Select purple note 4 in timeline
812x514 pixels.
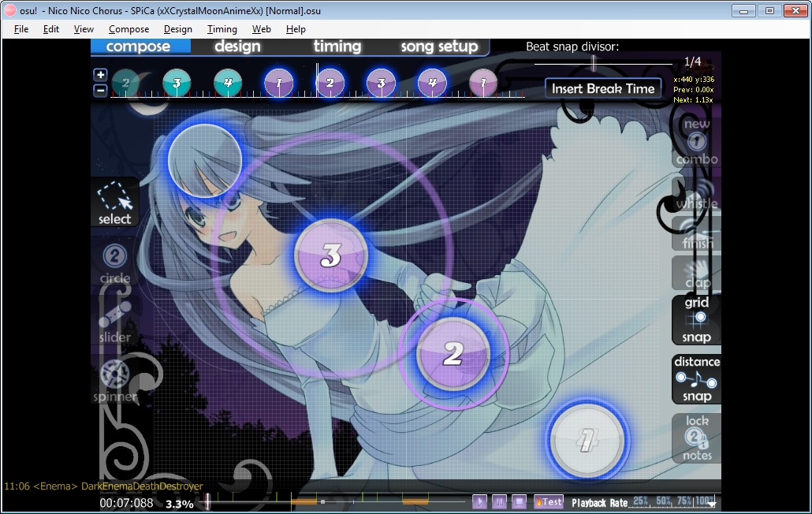(432, 83)
